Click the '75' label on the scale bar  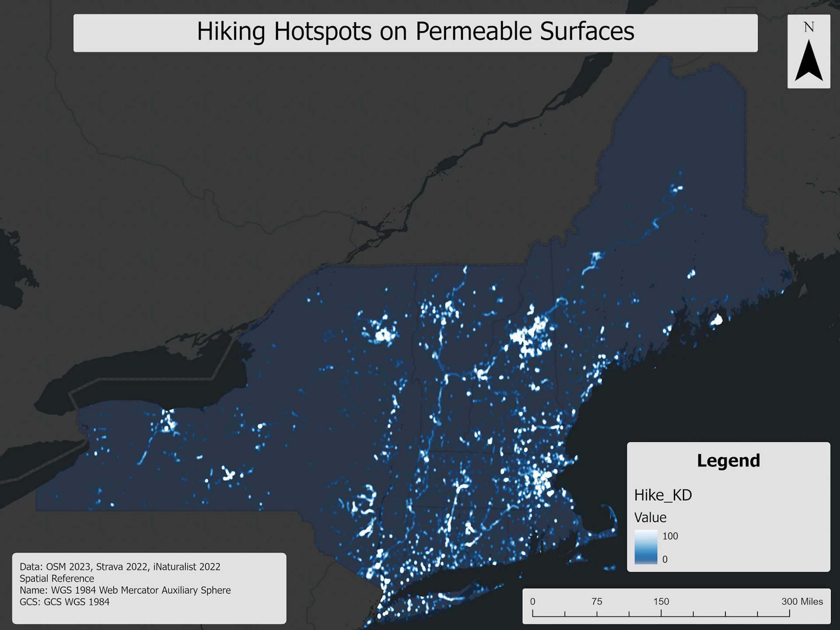pos(597,602)
